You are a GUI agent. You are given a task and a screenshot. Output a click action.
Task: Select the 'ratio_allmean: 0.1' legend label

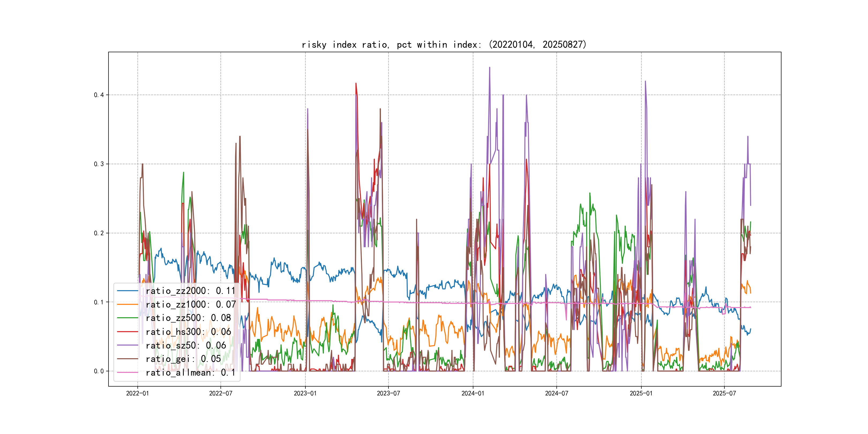point(190,372)
